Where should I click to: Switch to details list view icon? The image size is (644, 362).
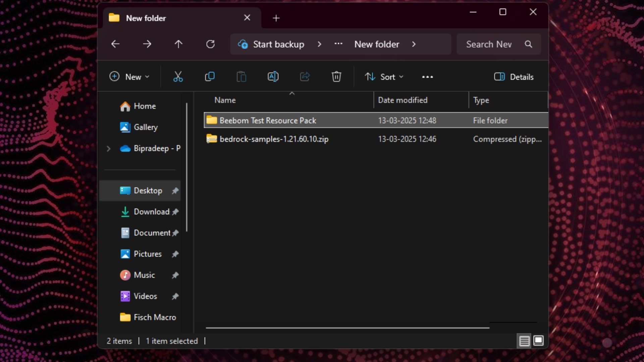(524, 341)
